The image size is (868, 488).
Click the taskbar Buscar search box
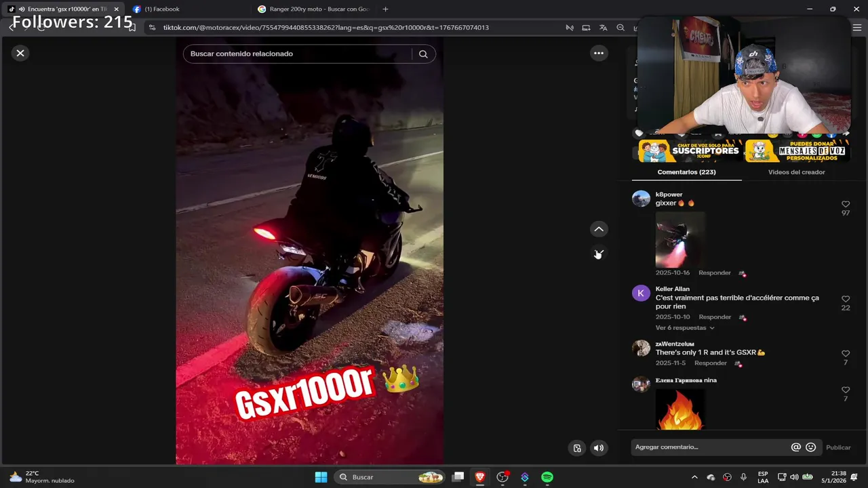[x=390, y=477]
